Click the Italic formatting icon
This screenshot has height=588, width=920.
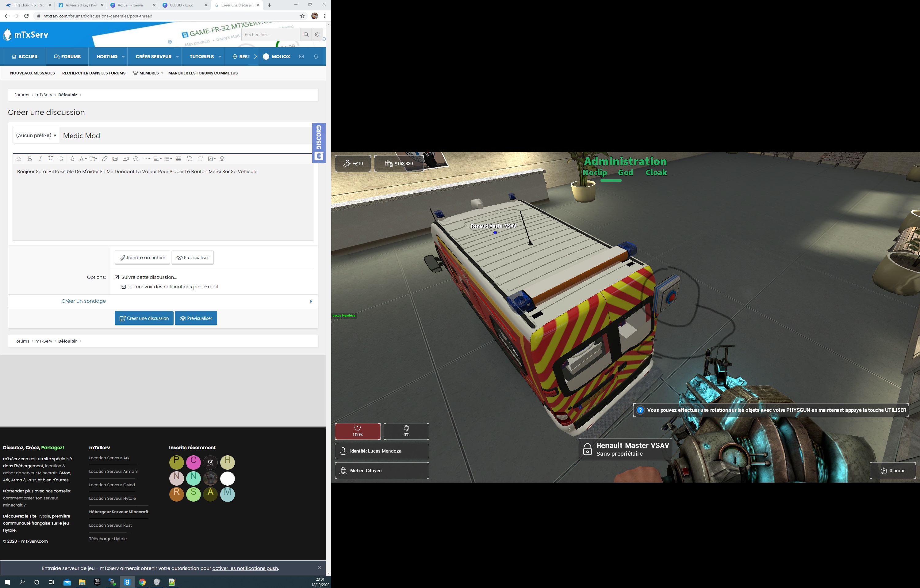point(39,158)
